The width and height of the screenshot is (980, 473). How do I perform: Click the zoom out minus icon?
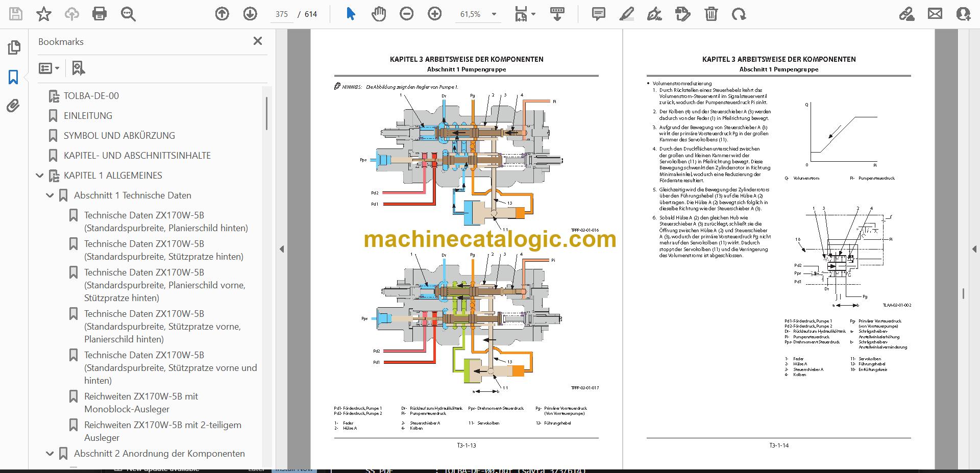point(407,14)
